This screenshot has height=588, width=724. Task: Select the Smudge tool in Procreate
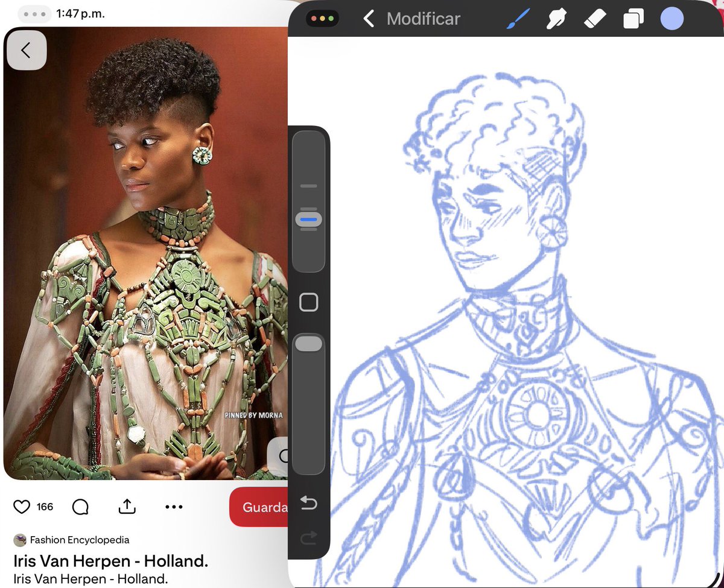[x=556, y=19]
